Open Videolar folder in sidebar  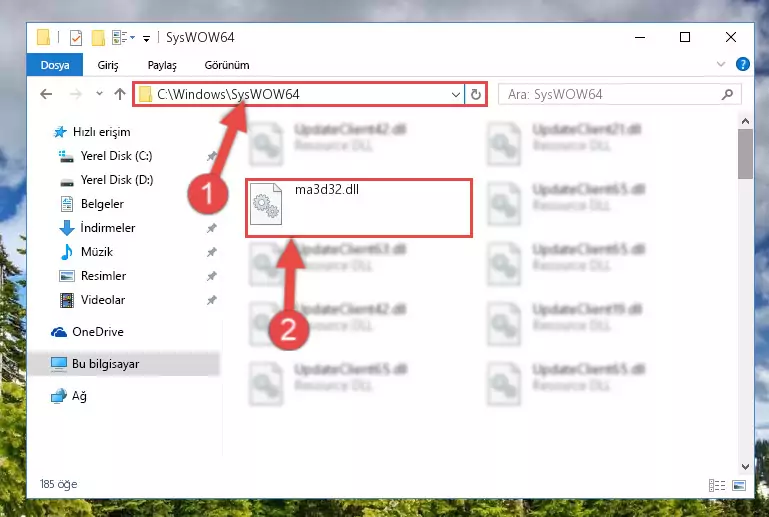(103, 300)
